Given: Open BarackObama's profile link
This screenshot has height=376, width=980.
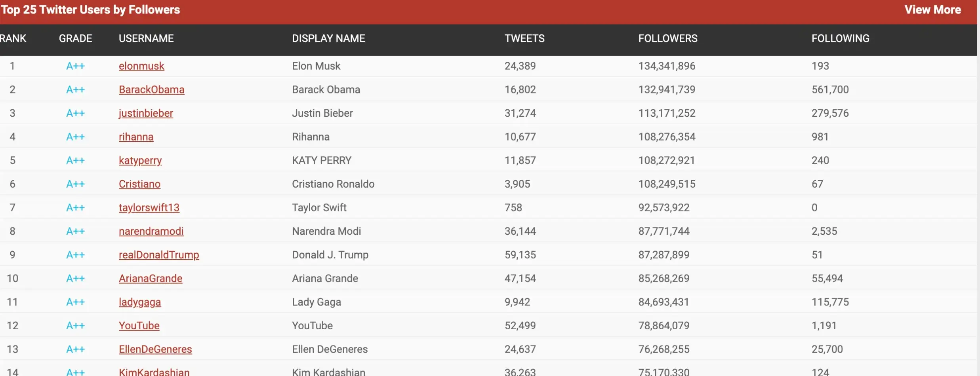Looking at the screenshot, I should click(x=152, y=89).
